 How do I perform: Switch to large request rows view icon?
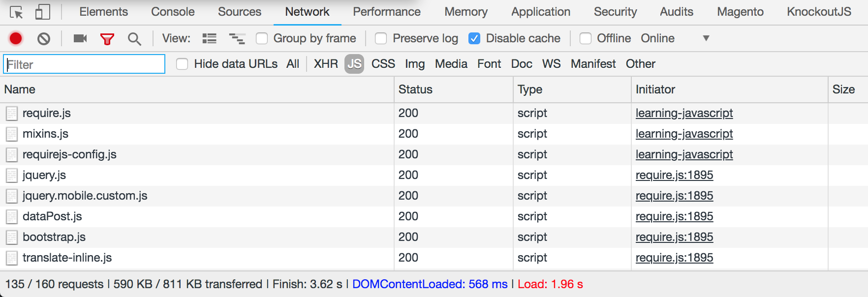(x=210, y=38)
